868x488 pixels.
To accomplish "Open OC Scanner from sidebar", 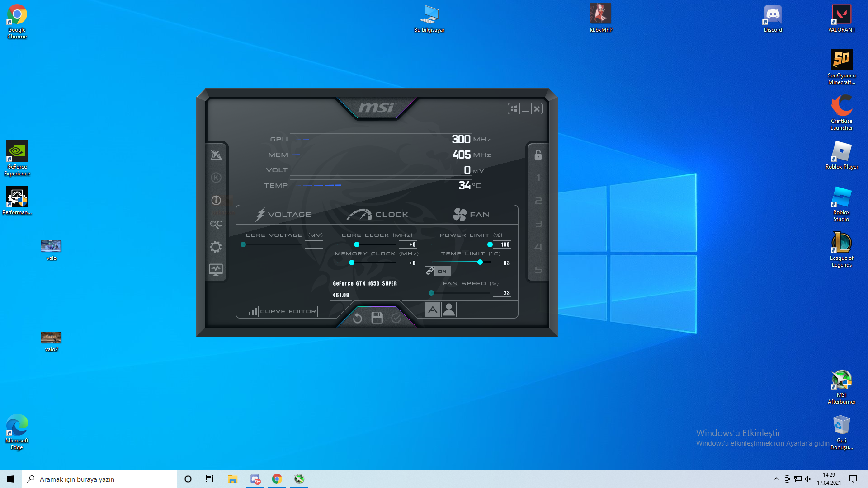I will tap(216, 224).
